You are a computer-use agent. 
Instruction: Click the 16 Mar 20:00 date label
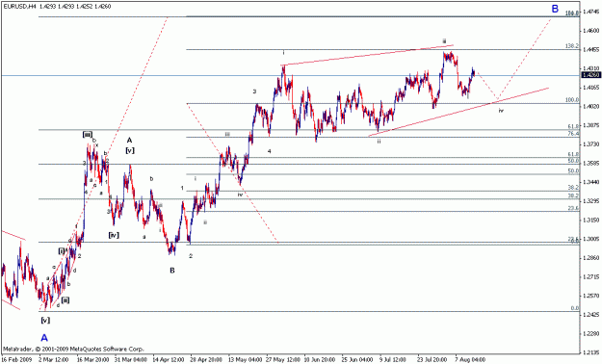[x=92, y=360]
